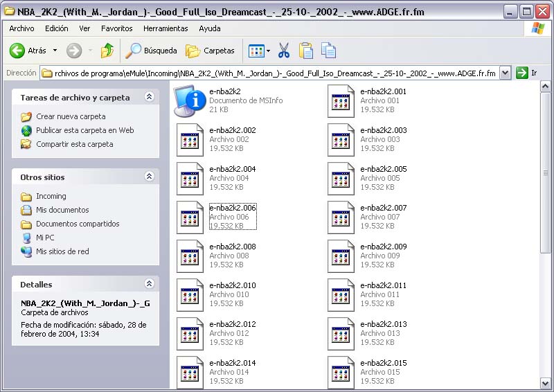Click Publicar esta carpeta en Web

tap(84, 130)
